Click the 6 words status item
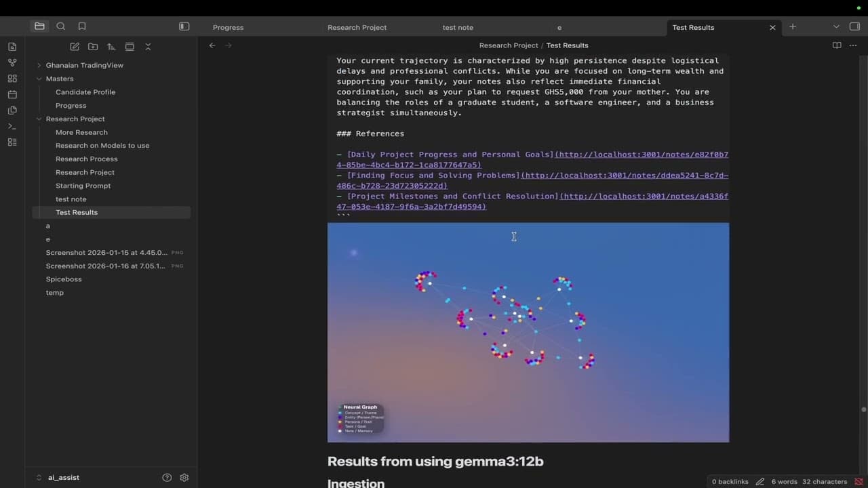This screenshot has width=868, height=488. click(784, 482)
